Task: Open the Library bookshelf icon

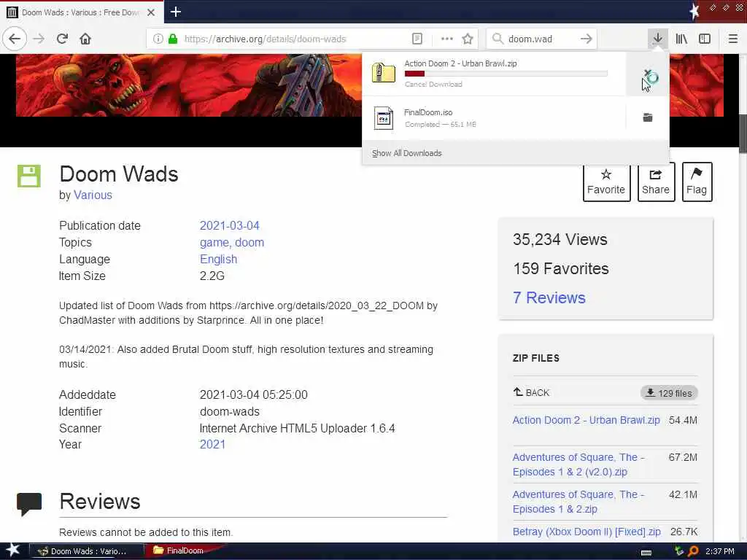Action: tap(681, 39)
